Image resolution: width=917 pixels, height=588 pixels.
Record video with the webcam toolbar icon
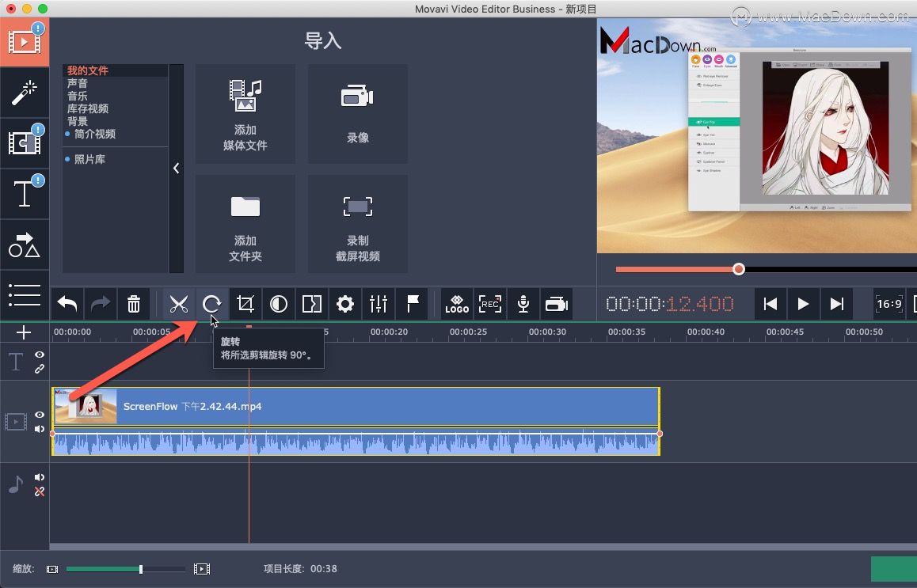(x=557, y=304)
